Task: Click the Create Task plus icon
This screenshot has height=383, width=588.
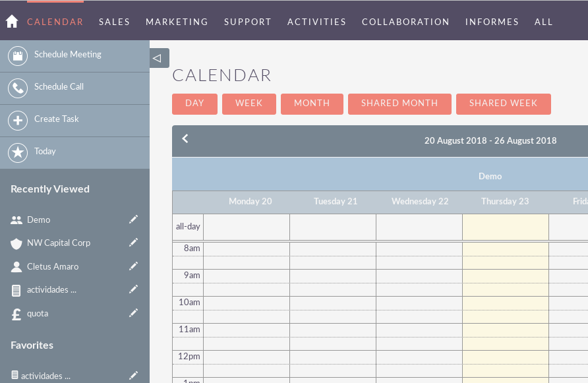Action: 18,120
